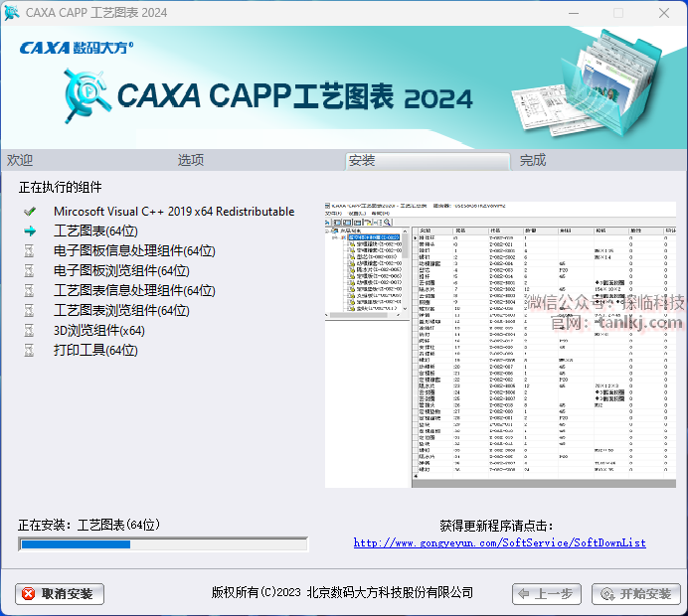Image resolution: width=688 pixels, height=616 pixels.
Task: Click hourglass icon beside 电子图板信息处理组件(64位)
Action: 29,250
